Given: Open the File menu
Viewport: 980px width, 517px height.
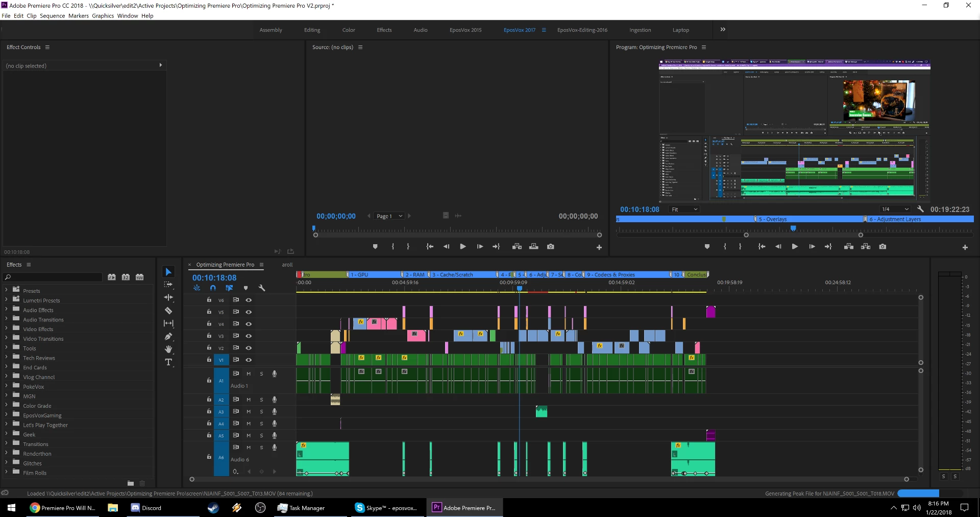Looking at the screenshot, I should (6, 16).
